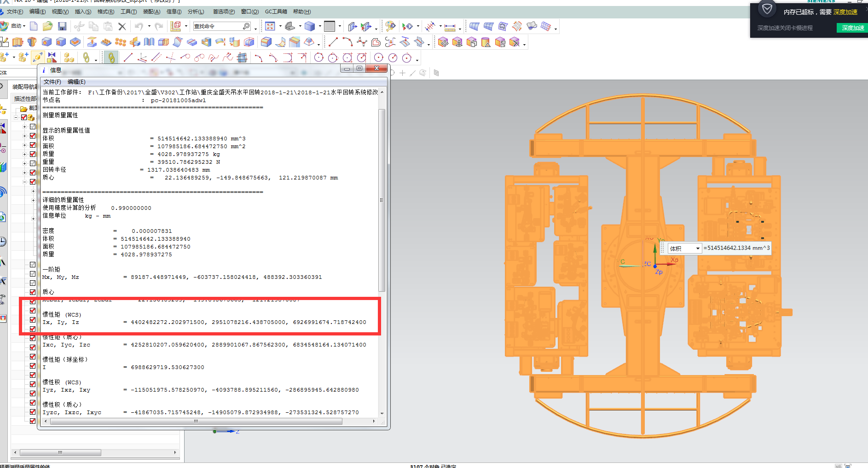Click the 装配导航器 panel title
The height and width of the screenshot is (468, 868).
click(x=25, y=87)
